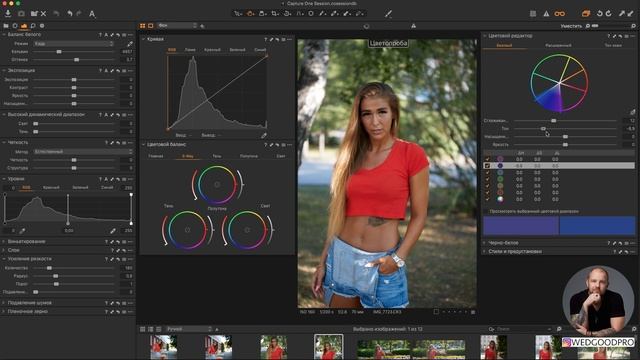
Task: Expand the Слои panel
Action: coord(4,250)
